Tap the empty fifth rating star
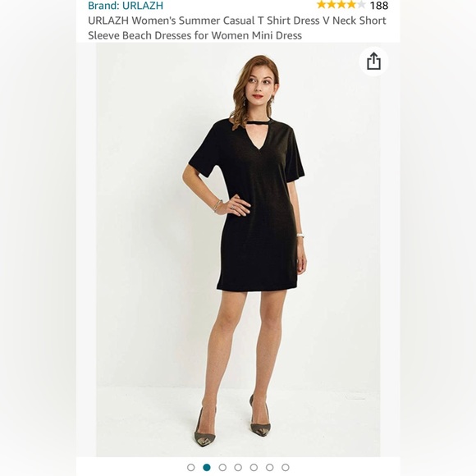 [x=361, y=5]
